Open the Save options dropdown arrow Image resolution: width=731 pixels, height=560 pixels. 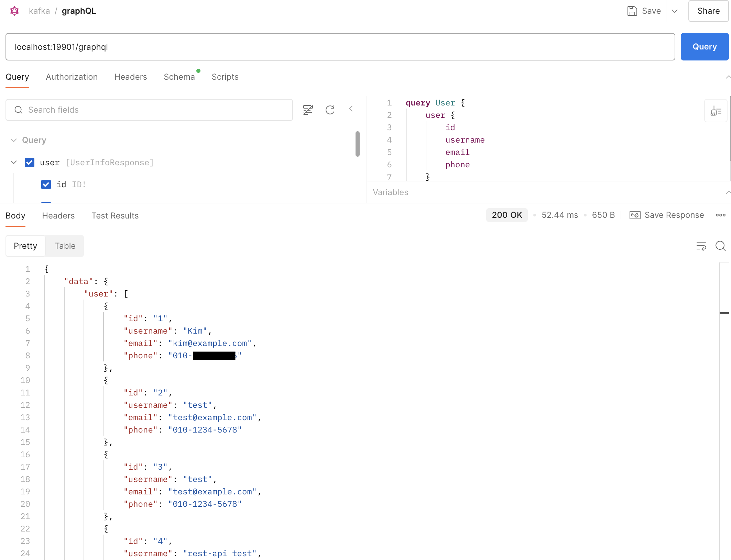tap(675, 11)
